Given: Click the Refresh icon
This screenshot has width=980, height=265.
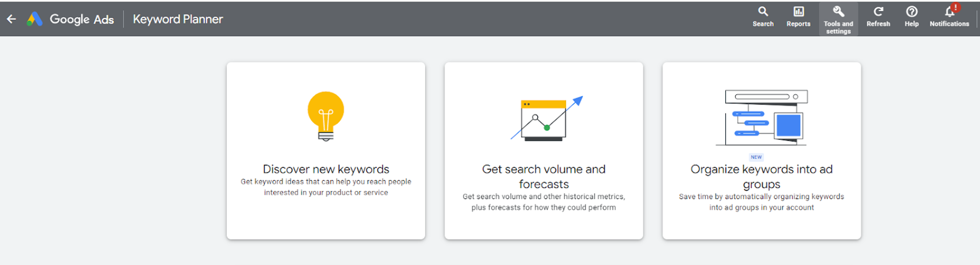Looking at the screenshot, I should [x=878, y=11].
